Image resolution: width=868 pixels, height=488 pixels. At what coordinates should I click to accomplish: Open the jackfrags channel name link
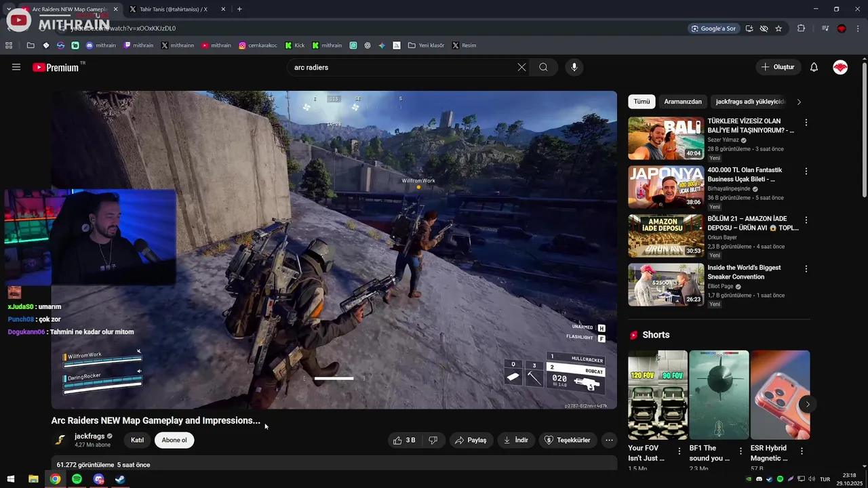[x=90, y=436]
